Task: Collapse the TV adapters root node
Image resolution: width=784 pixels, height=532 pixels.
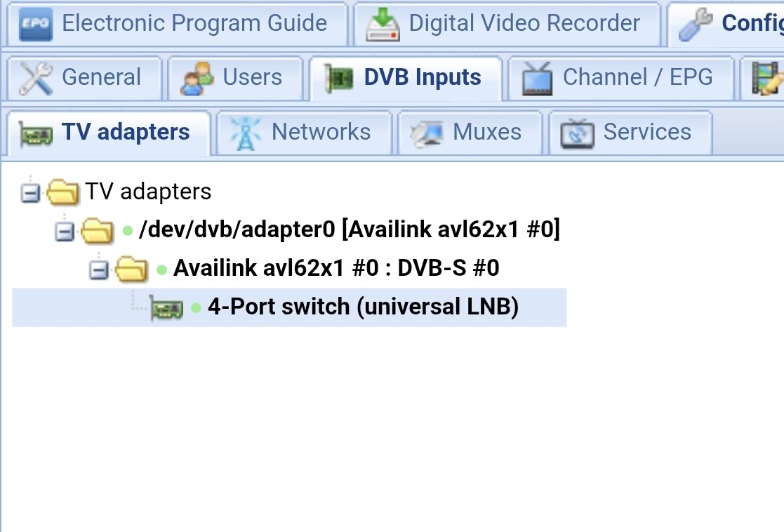Action: pos(30,193)
